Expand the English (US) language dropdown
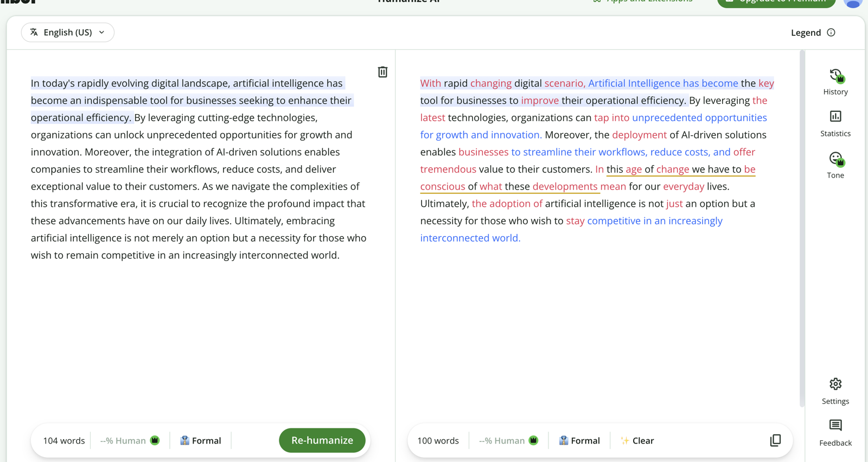This screenshot has height=462, width=868. point(68,32)
